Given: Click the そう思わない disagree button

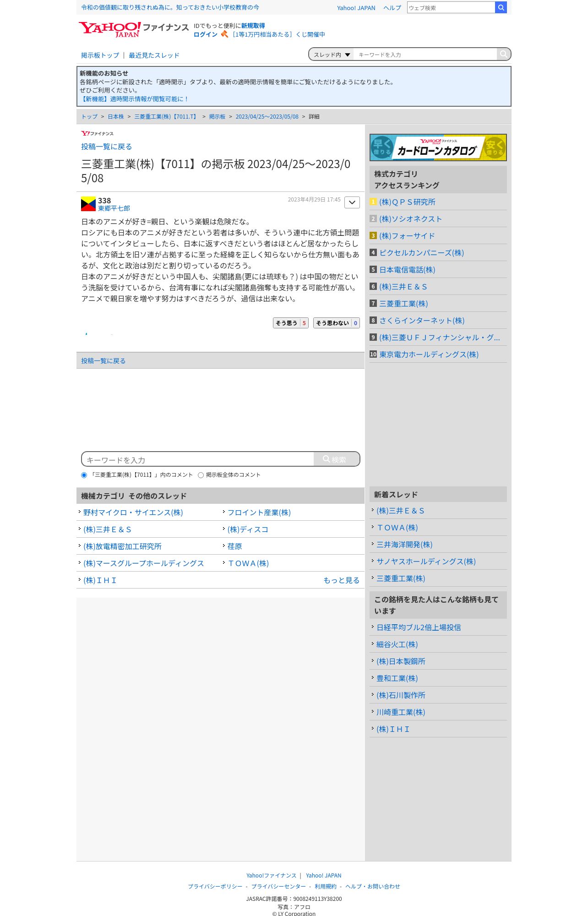Looking at the screenshot, I should tap(337, 323).
